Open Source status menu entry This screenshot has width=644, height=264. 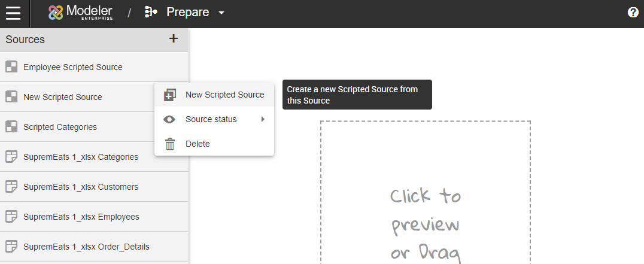click(x=211, y=119)
